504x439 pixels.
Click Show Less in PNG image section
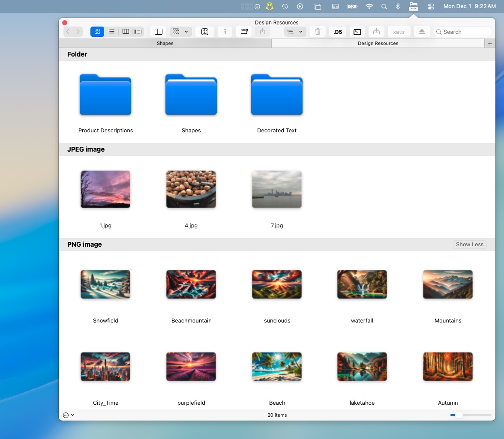(x=470, y=244)
